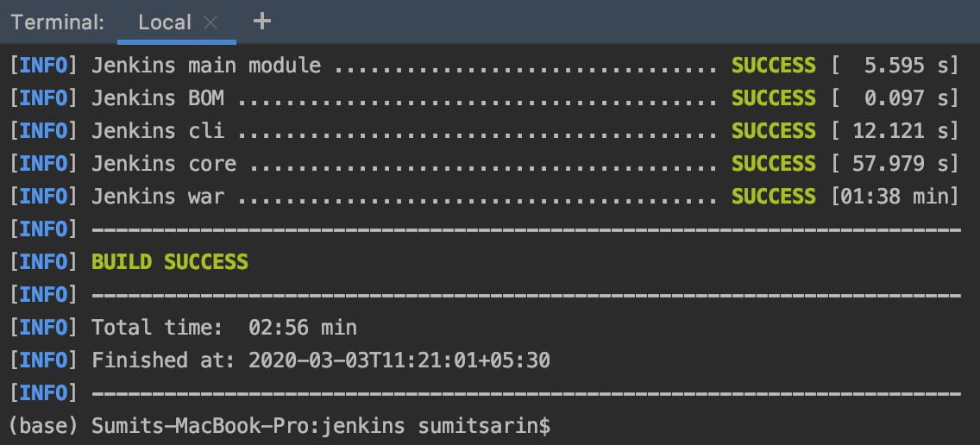Switch to the Local terminal tab

pos(164,22)
